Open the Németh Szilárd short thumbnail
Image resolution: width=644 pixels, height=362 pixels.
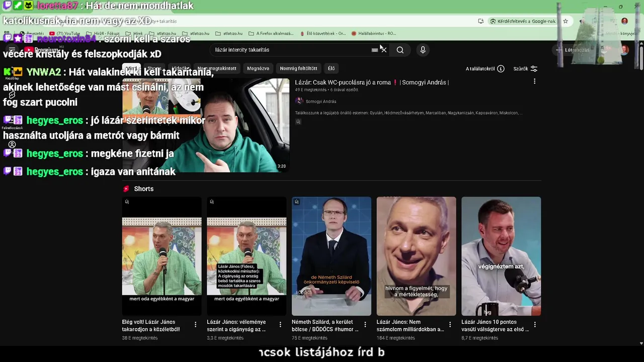click(x=332, y=256)
